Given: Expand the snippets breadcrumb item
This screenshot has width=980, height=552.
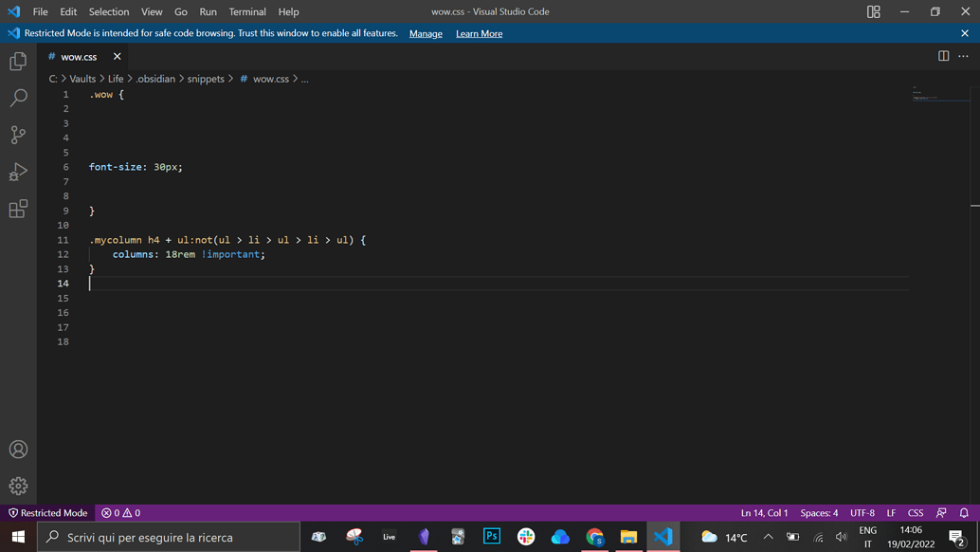Looking at the screenshot, I should (x=206, y=79).
